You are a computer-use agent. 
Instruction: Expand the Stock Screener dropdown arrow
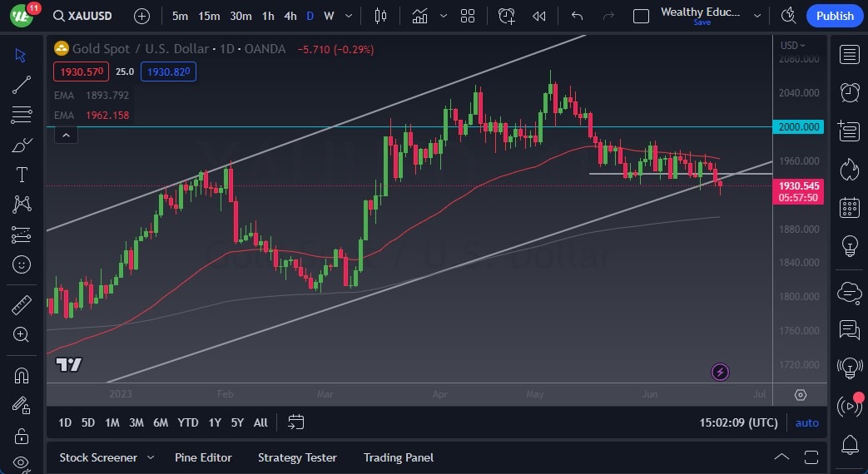(x=151, y=457)
